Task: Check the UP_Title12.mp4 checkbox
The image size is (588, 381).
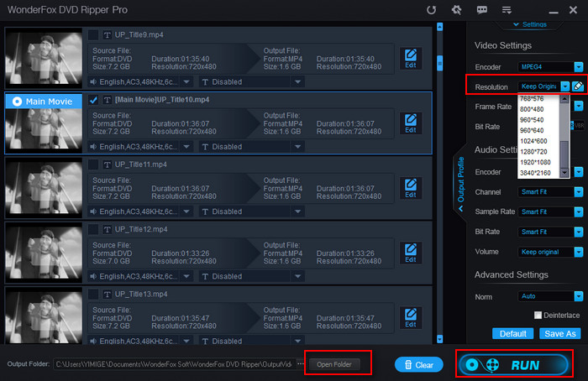Action: [x=93, y=229]
